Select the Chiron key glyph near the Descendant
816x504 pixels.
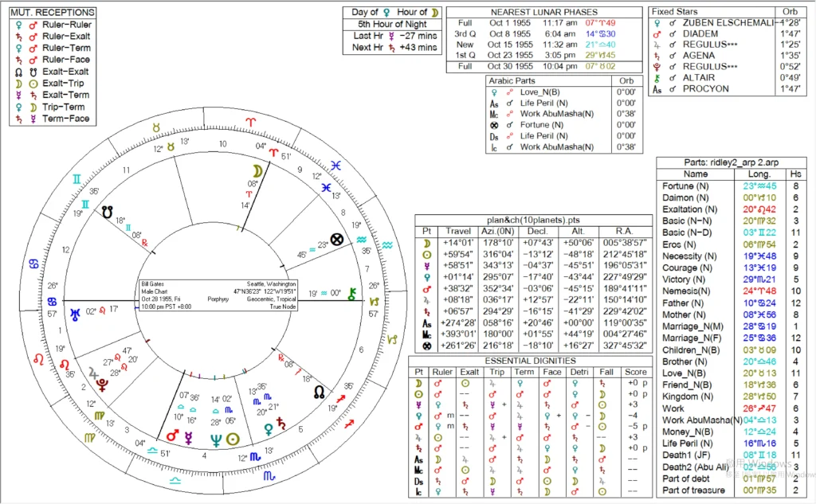point(352,295)
